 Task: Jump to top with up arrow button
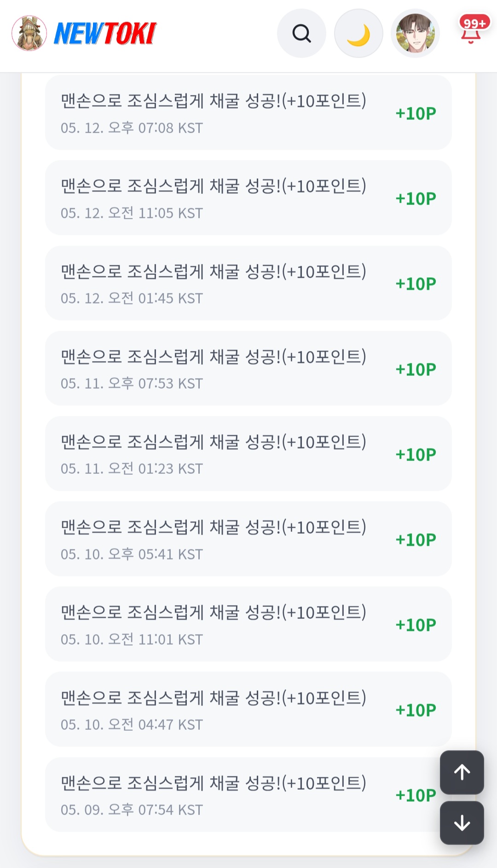coord(462,772)
